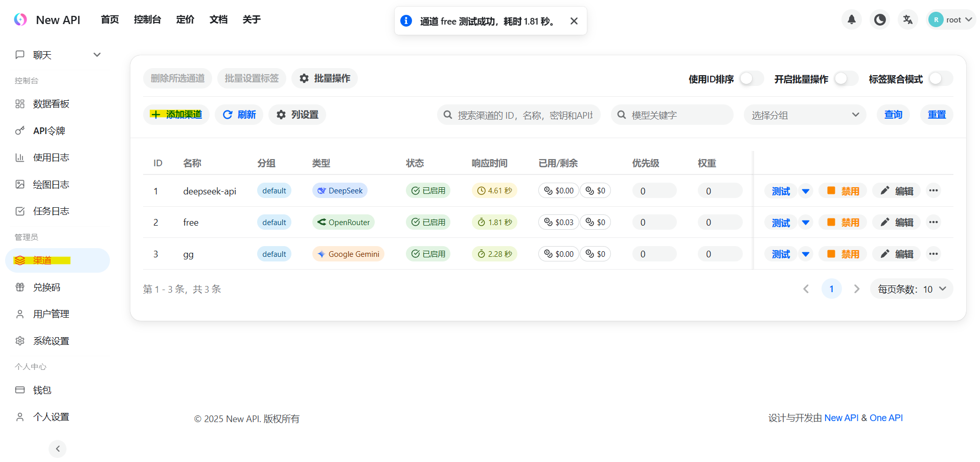Click the 添加渠道 button
Viewport: 980px width, 462px height.
pos(176,115)
